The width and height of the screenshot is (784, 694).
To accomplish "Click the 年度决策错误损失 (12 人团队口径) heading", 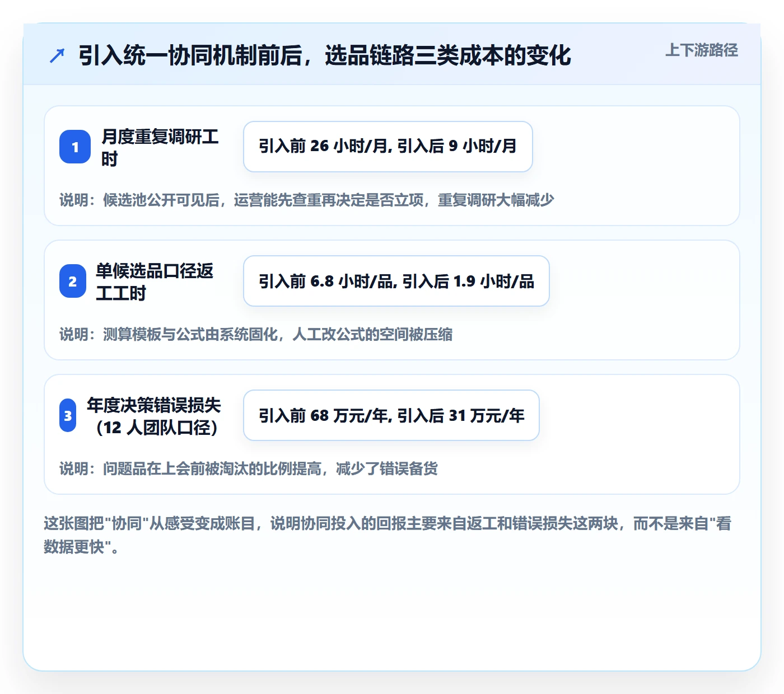I will (154, 416).
